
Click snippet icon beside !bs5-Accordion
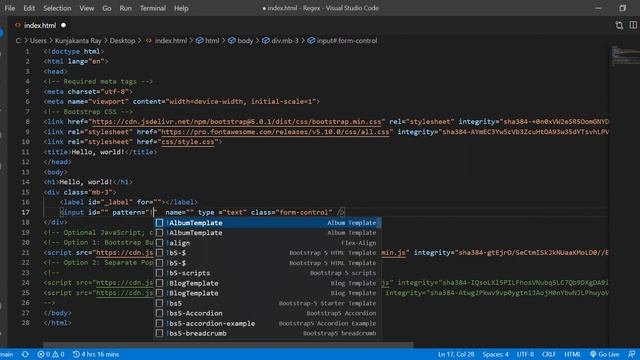click(x=160, y=313)
